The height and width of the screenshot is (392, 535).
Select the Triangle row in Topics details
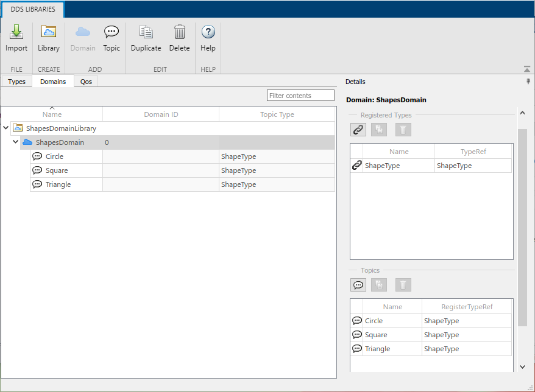point(377,349)
